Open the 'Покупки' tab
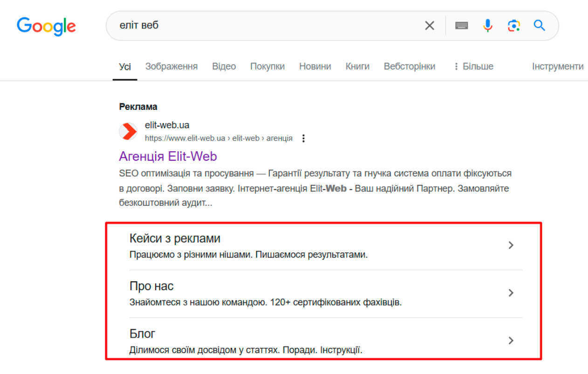Image resolution: width=588 pixels, height=374 pixels. [x=267, y=67]
